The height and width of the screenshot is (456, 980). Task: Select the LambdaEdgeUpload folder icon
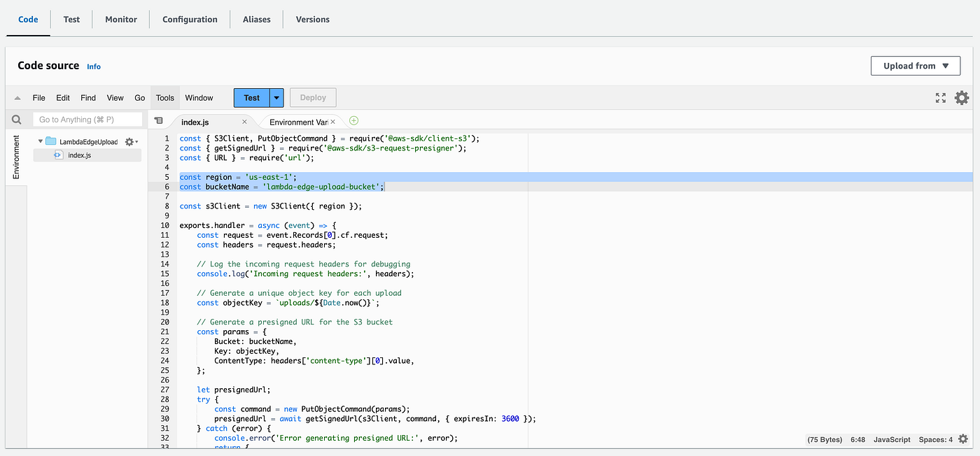(x=51, y=141)
